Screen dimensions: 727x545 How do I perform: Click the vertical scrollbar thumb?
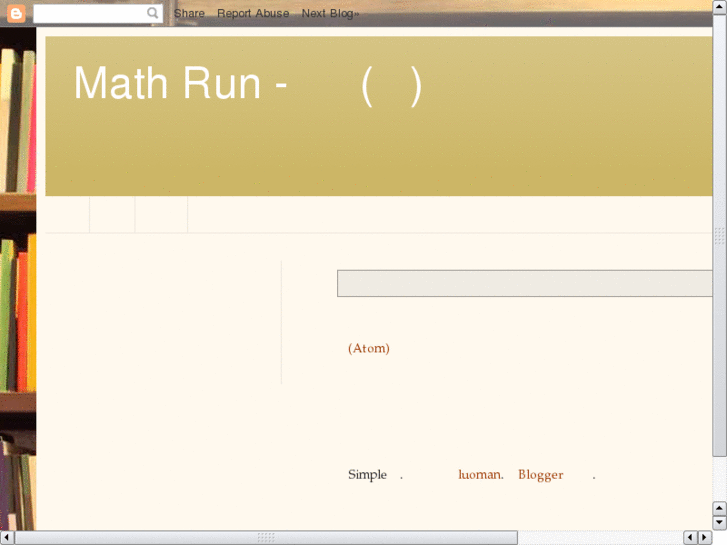pyautogui.click(x=720, y=236)
